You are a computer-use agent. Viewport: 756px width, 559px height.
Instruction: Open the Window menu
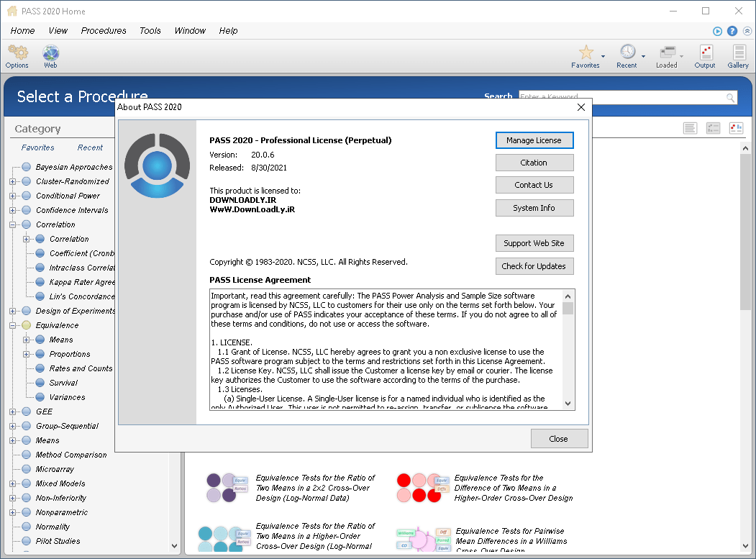(x=190, y=31)
